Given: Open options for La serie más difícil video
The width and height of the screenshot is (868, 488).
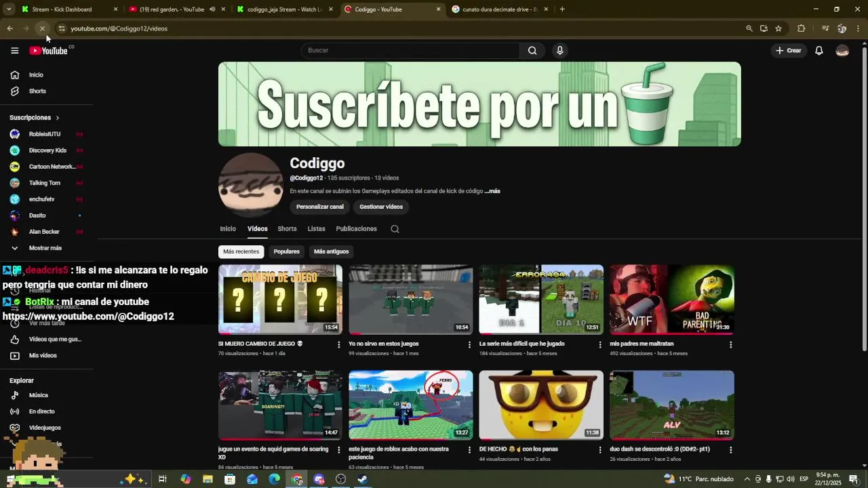Looking at the screenshot, I should [x=600, y=345].
